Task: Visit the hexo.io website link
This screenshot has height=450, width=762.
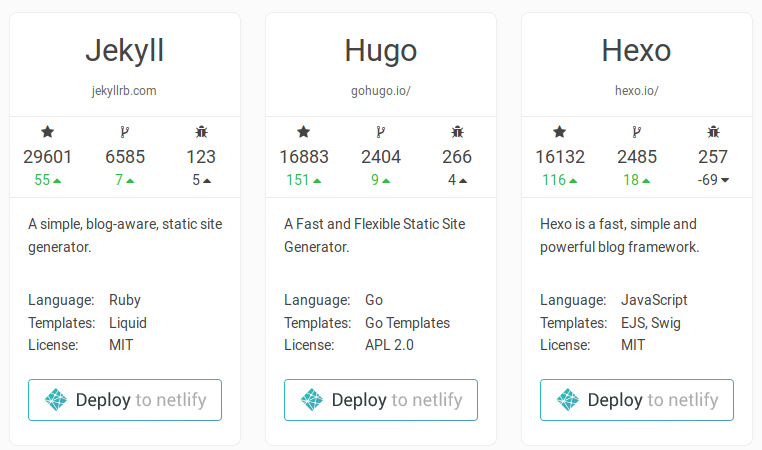Action: point(637,91)
